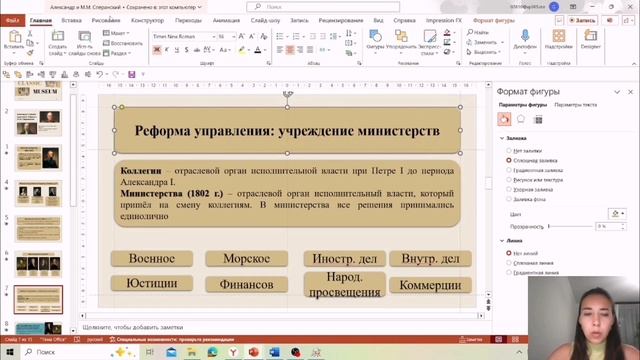Toggle Italic (К) formatting
The width and height of the screenshot is (640, 360).
coord(167,50)
